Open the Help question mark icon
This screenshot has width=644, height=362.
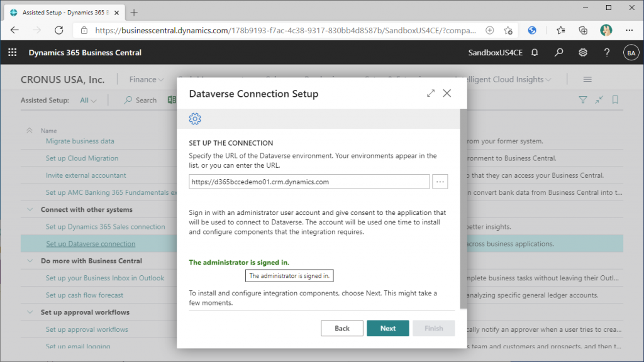tap(607, 53)
